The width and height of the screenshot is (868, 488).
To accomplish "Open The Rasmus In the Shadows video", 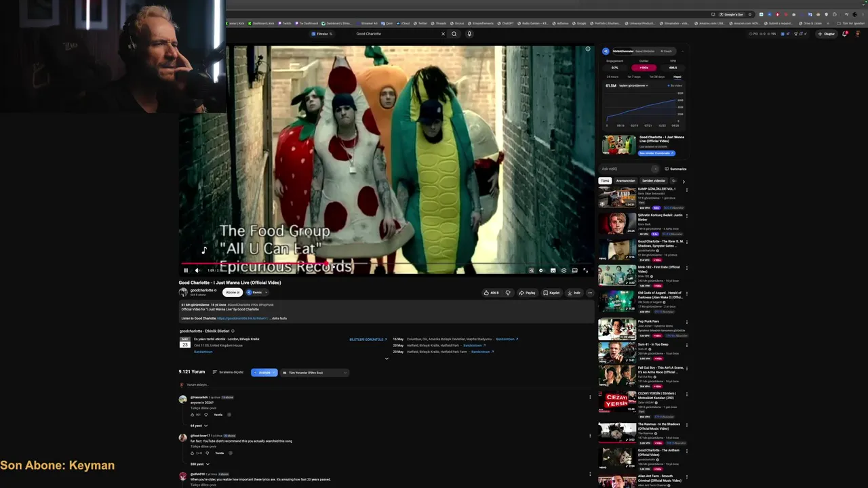I will pos(617,433).
